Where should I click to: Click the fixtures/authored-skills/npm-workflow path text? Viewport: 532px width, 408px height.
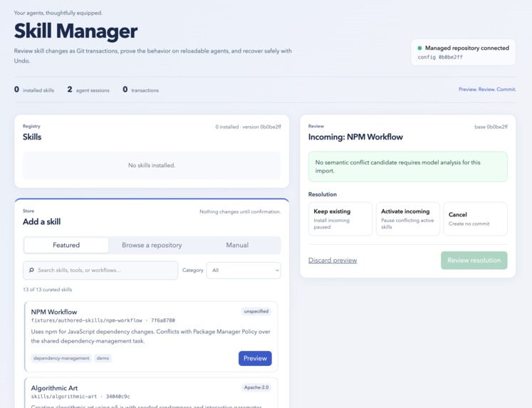[86, 320]
